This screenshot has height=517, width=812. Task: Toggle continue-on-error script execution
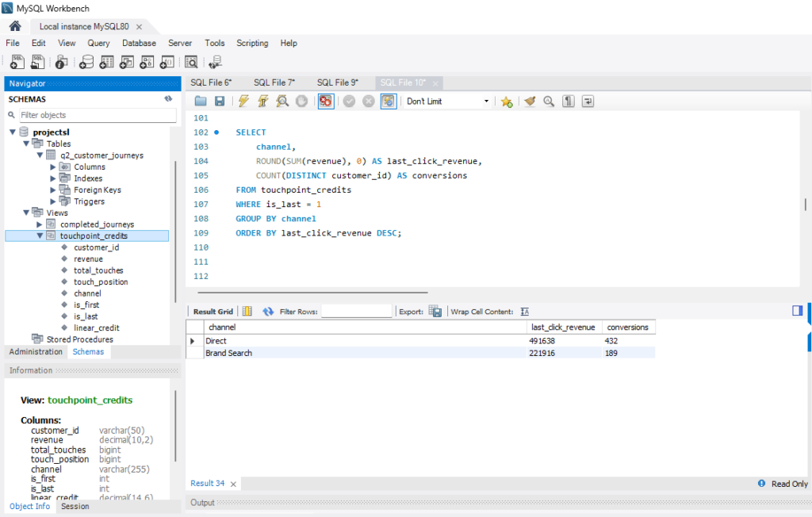[325, 101]
